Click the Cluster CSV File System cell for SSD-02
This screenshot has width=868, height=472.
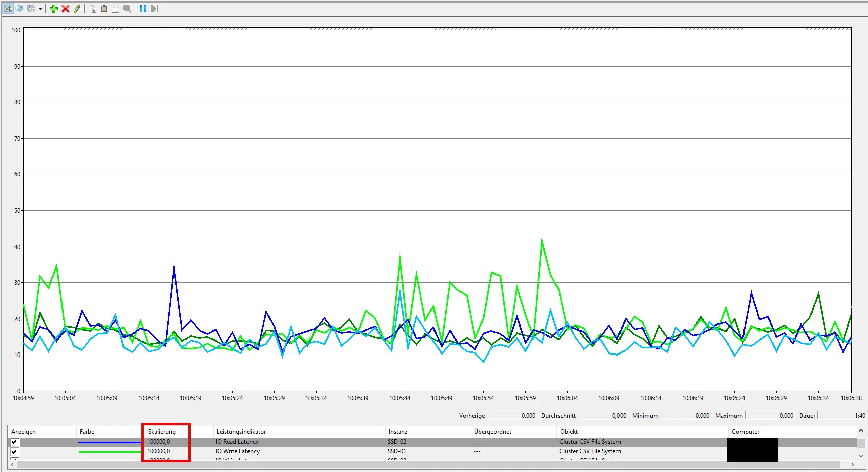[x=590, y=442]
